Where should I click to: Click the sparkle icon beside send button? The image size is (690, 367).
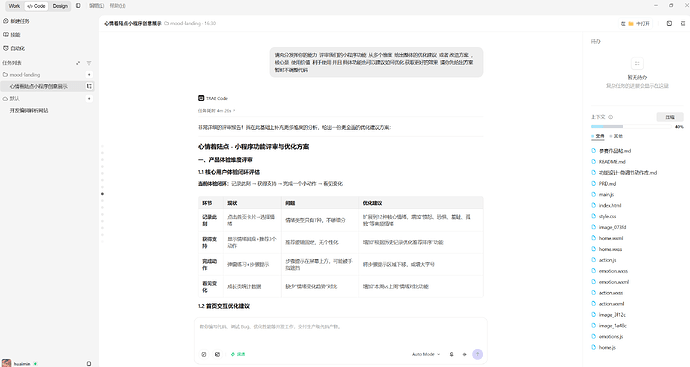pos(464,354)
